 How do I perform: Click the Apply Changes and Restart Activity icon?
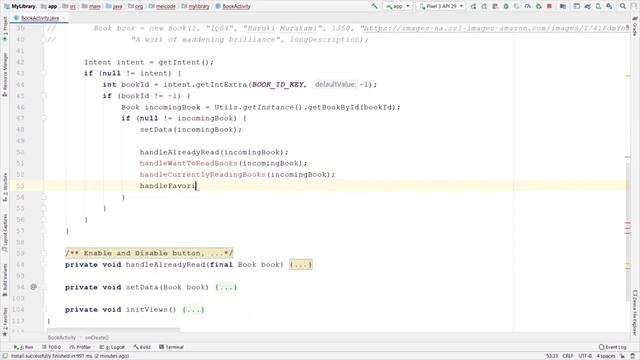tap(484, 6)
